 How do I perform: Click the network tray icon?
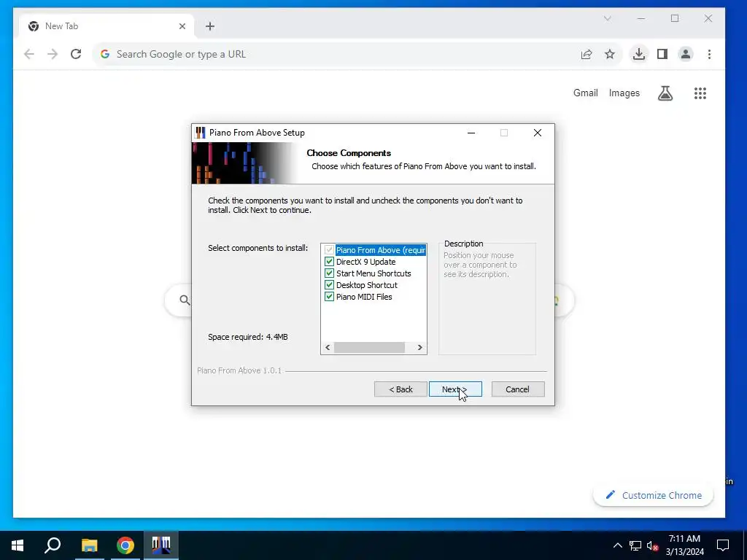[635, 545]
